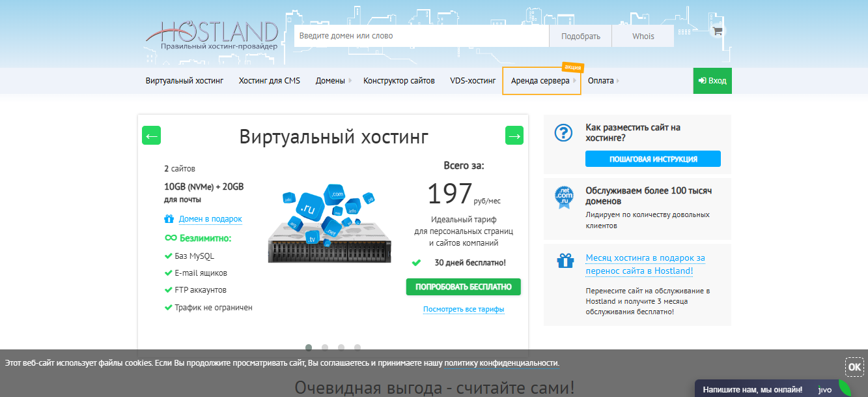868x397 pixels.
Task: Select the first slider pagination dot
Action: point(309,347)
